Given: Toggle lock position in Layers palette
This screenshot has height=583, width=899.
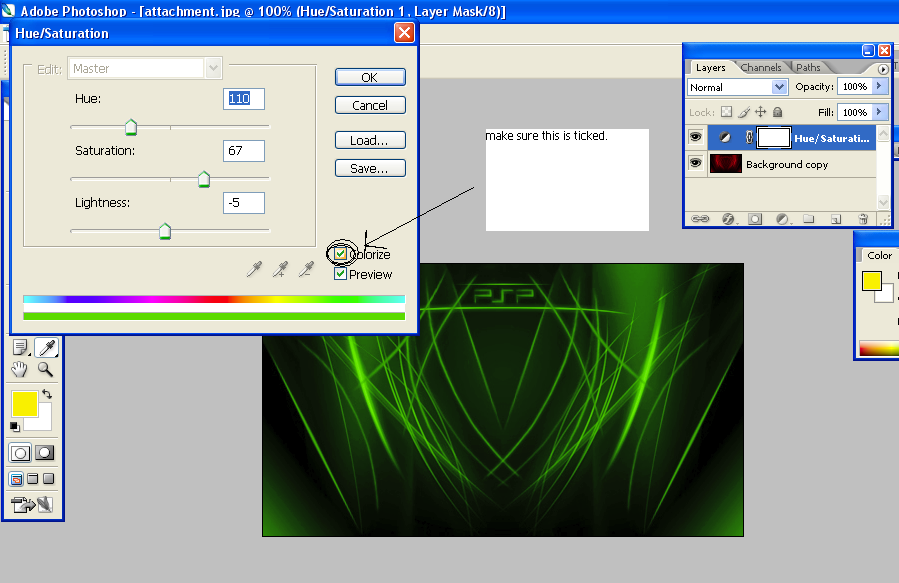Looking at the screenshot, I should click(760, 112).
